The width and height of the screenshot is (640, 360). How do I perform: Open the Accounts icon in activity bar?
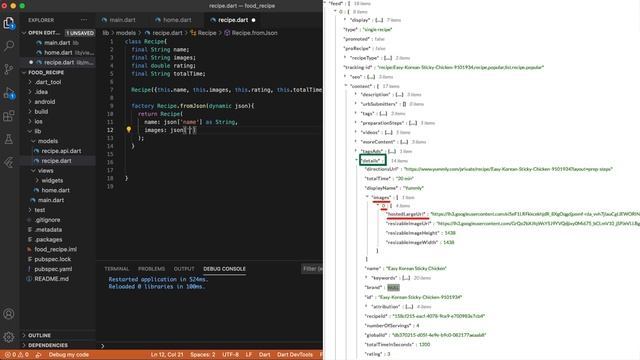tap(9, 313)
